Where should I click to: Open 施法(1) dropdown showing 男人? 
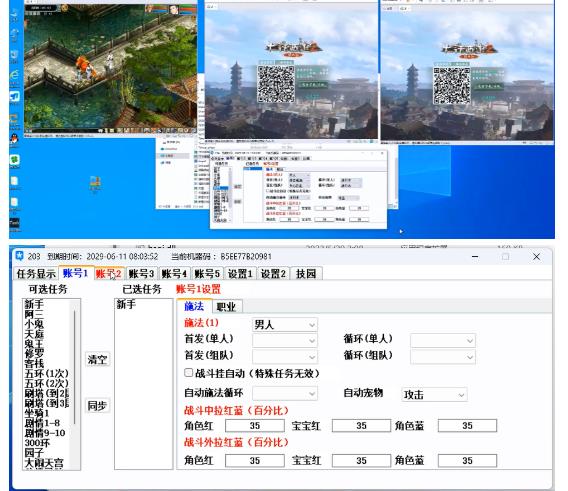[x=285, y=325]
